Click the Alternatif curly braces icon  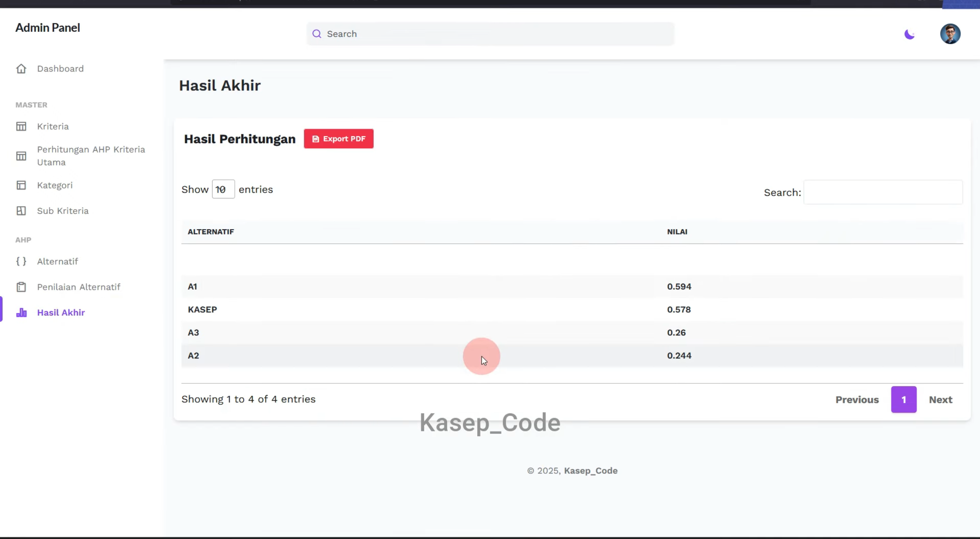pyautogui.click(x=21, y=262)
